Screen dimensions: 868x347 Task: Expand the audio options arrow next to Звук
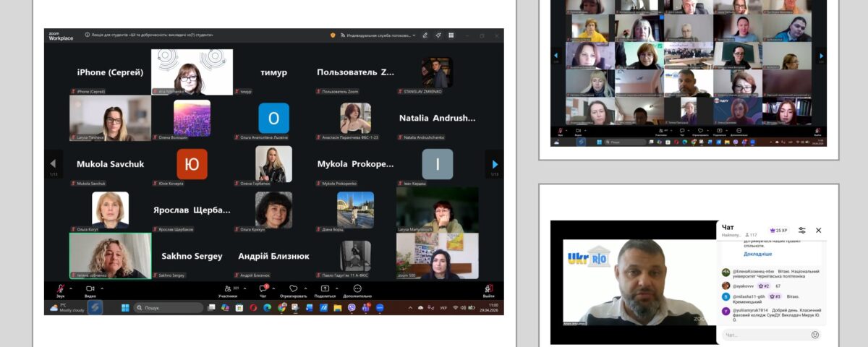point(71,287)
